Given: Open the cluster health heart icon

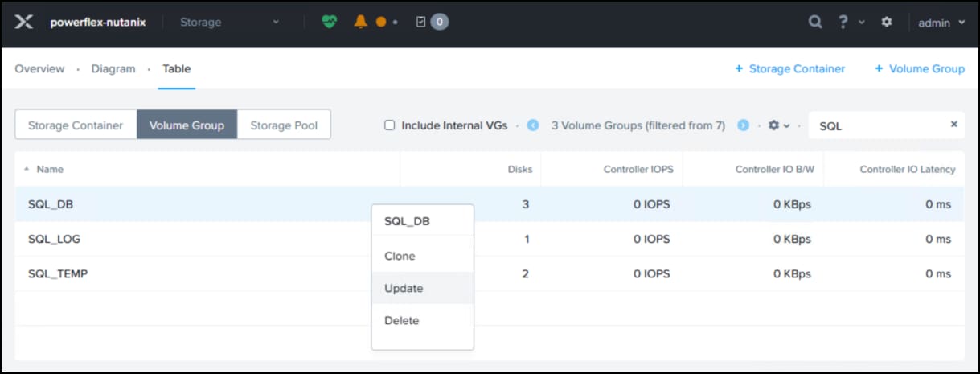Looking at the screenshot, I should [330, 23].
